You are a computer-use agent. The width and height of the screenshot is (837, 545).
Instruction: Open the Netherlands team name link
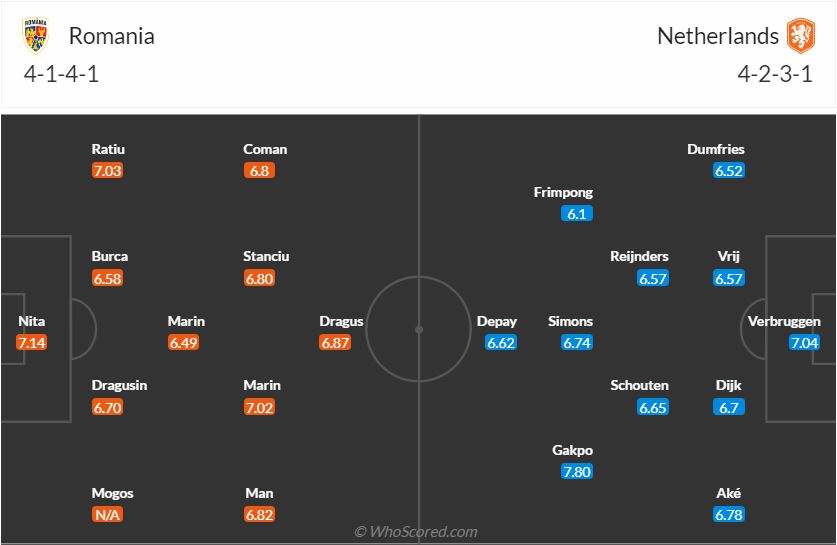717,36
